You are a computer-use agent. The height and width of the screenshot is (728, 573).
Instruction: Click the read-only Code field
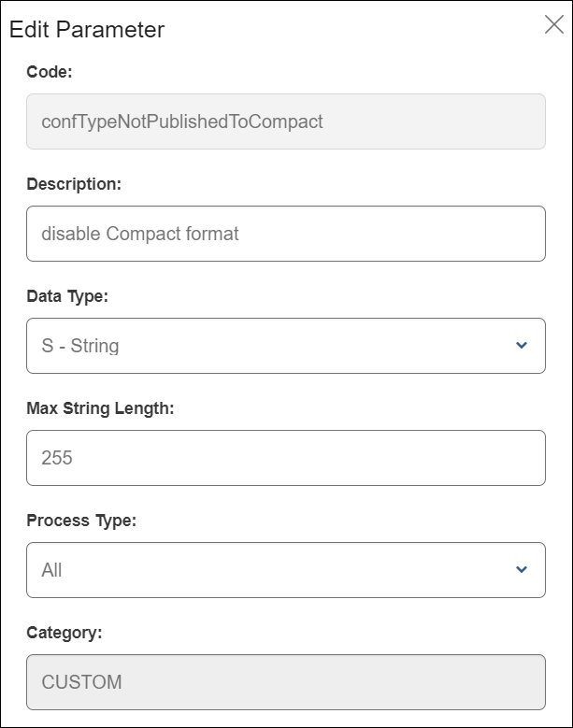click(285, 121)
